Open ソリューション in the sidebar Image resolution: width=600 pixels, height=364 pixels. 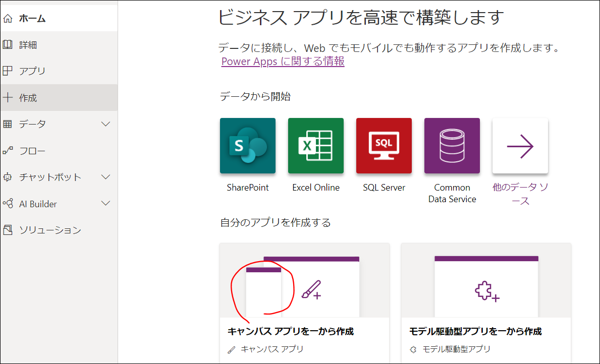59,230
